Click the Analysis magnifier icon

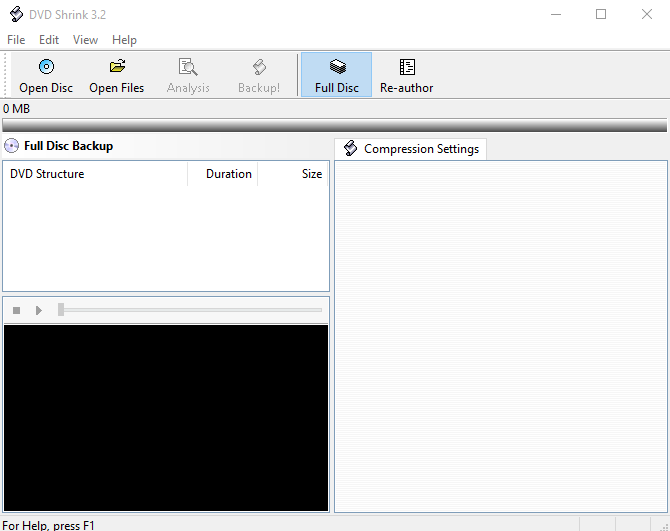tap(188, 67)
